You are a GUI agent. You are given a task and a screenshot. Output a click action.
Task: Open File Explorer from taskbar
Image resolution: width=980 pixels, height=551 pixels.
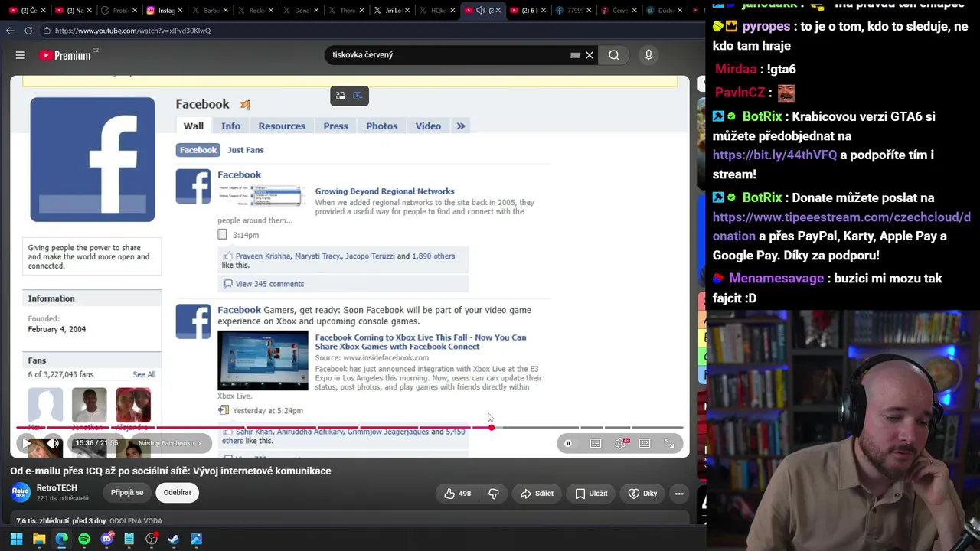[39, 539]
